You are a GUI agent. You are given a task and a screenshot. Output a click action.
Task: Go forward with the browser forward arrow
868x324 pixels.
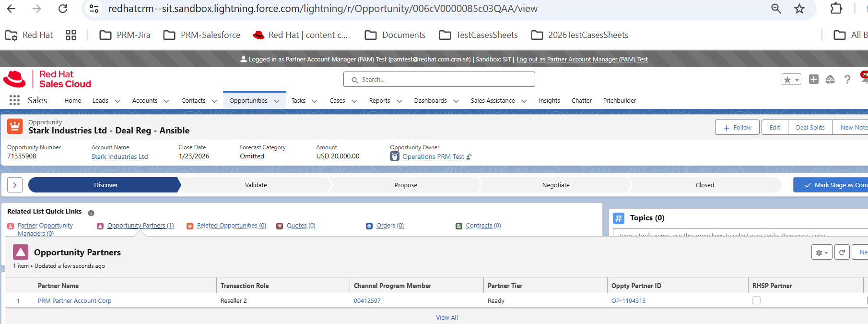(37, 9)
